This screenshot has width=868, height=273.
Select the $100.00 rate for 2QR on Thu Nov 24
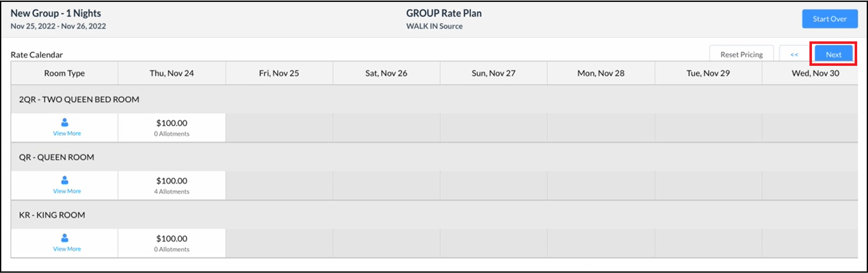(171, 123)
